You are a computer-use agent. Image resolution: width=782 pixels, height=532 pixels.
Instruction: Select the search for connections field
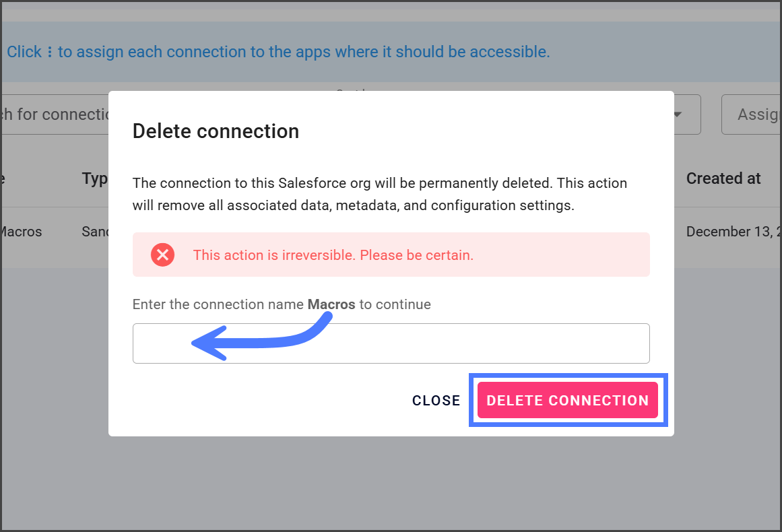point(54,114)
